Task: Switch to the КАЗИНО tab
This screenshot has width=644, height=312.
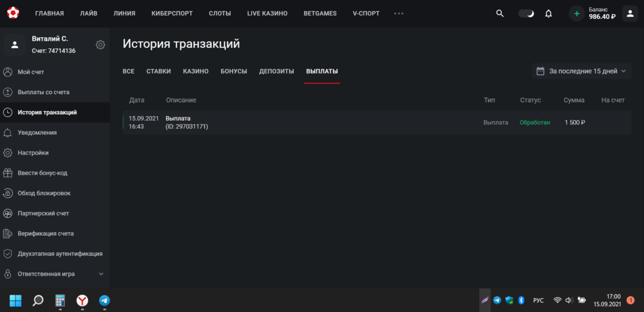Action: click(x=196, y=71)
